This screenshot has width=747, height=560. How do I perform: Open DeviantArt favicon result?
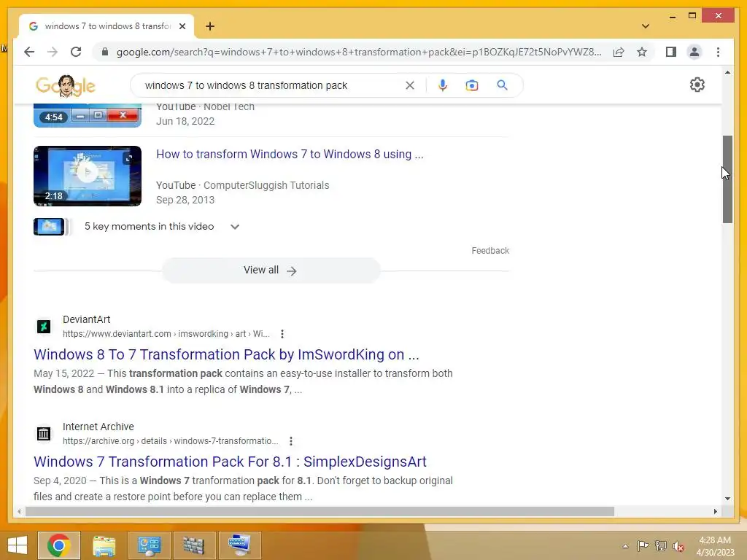44,327
